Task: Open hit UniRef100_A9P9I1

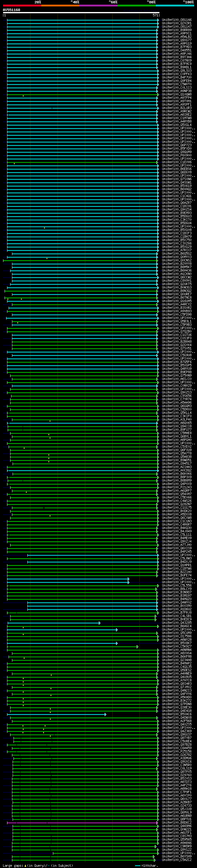Action: tap(177, 33)
